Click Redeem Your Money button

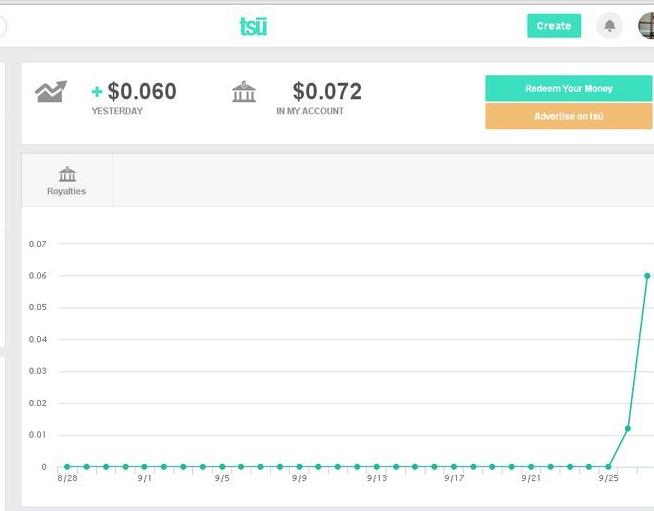pos(568,89)
